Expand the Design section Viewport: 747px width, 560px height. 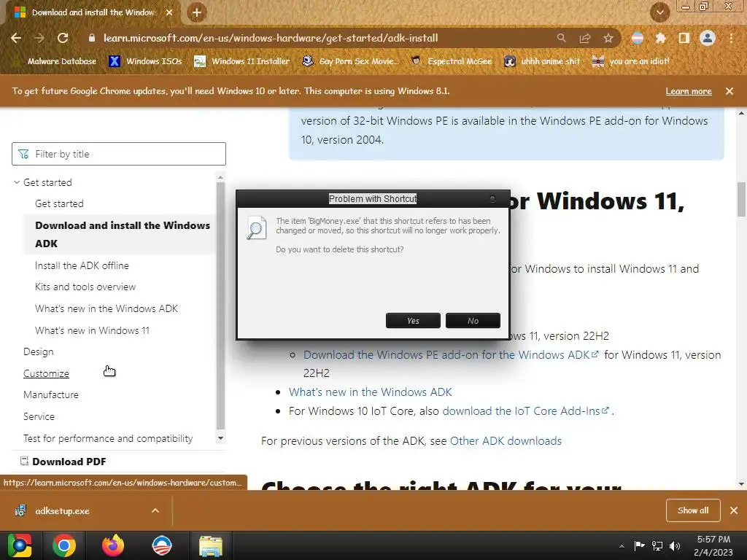[x=39, y=352]
